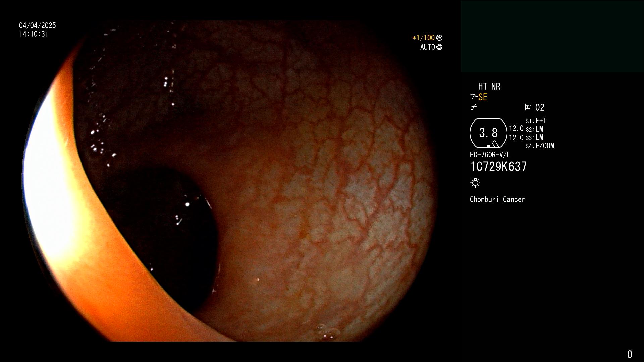Click the AUTO iris mode icon
Screen dimensions: 644x362
[x=439, y=47]
